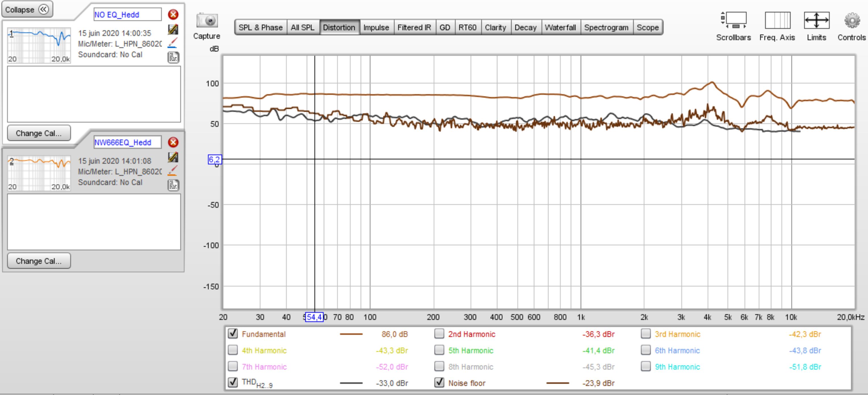
Task: Switch to the All SPL tab
Action: 303,27
